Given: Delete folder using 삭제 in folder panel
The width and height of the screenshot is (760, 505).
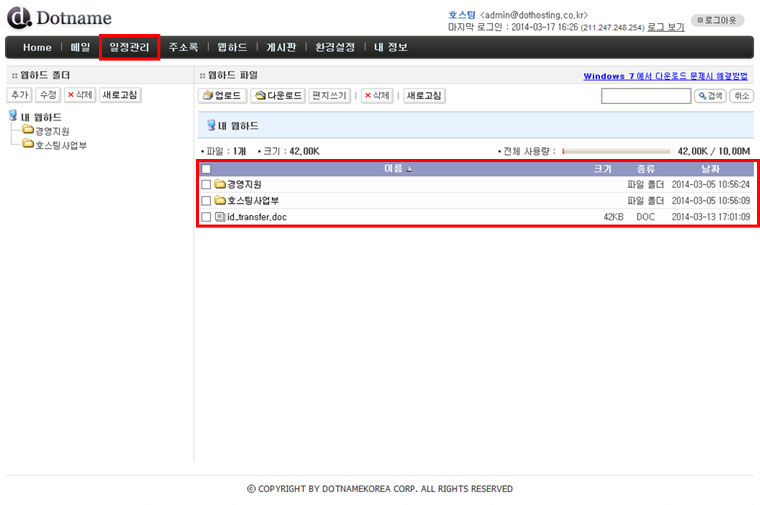Looking at the screenshot, I should 79,95.
